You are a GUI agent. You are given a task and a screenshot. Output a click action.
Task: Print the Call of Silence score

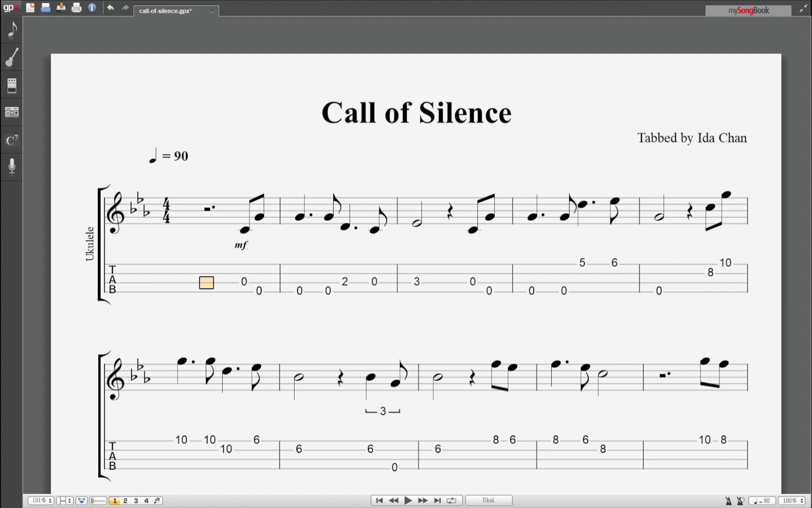[77, 8]
